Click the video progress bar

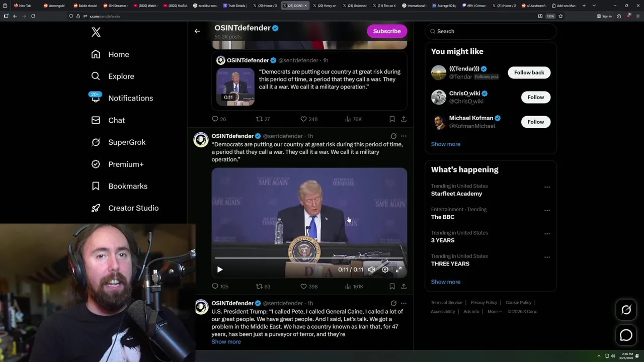pos(309,258)
